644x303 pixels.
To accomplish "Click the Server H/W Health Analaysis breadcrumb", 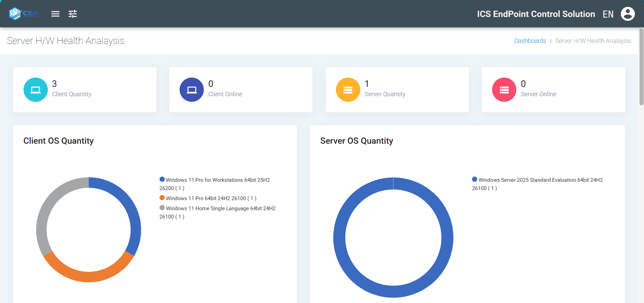I will (593, 41).
